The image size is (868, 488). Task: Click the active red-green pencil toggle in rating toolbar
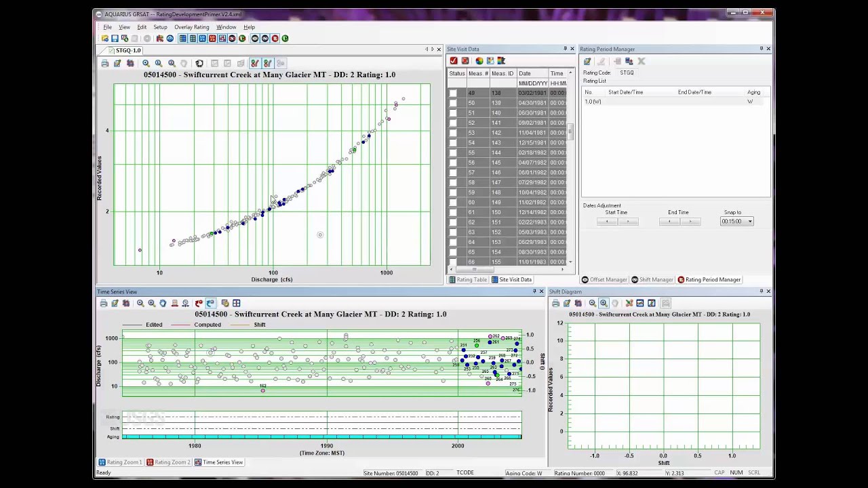[254, 63]
